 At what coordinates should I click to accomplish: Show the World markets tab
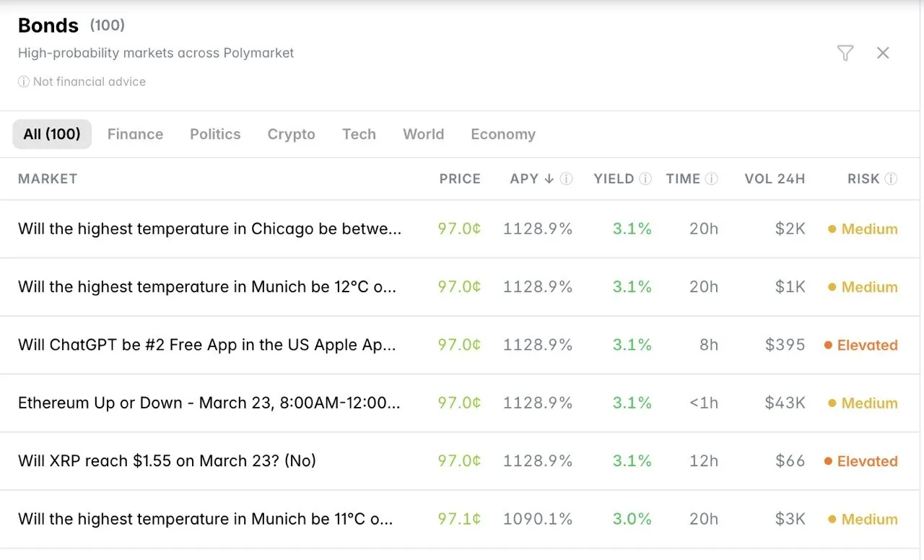point(423,134)
